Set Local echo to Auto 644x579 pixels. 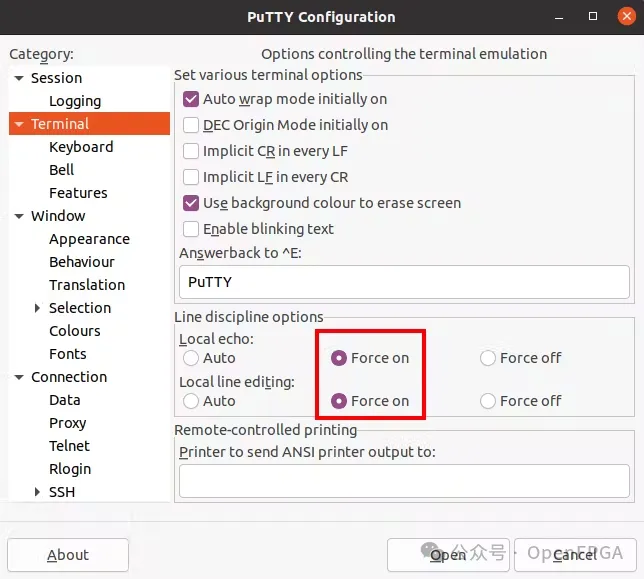point(191,358)
